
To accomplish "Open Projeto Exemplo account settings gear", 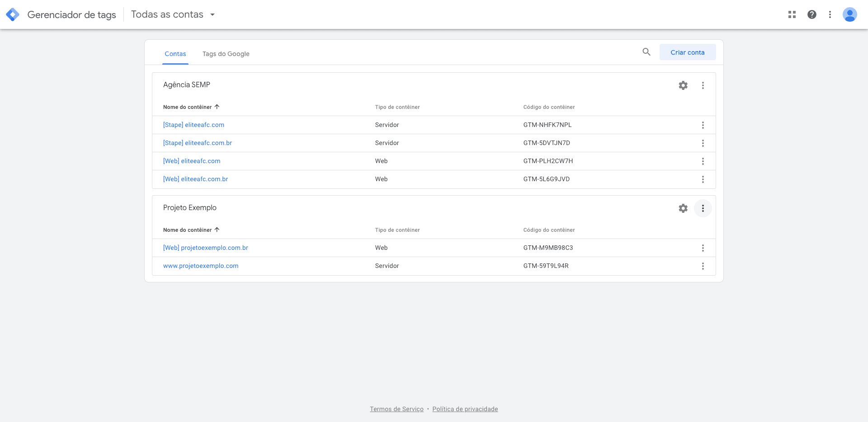I will pyautogui.click(x=683, y=208).
